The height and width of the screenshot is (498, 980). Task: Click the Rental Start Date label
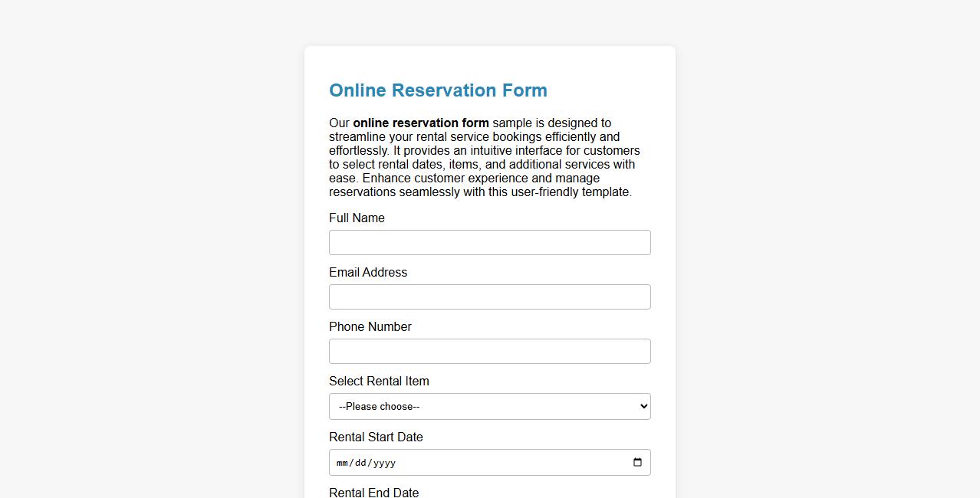click(x=376, y=437)
